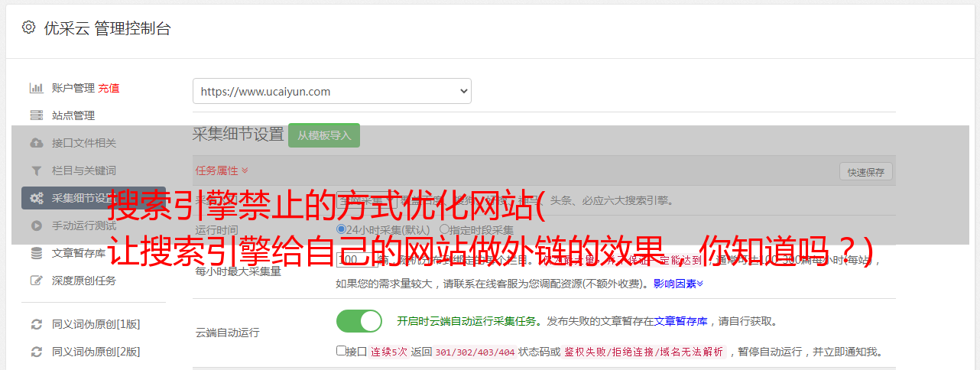Check the 接口 checkbox

point(341,351)
